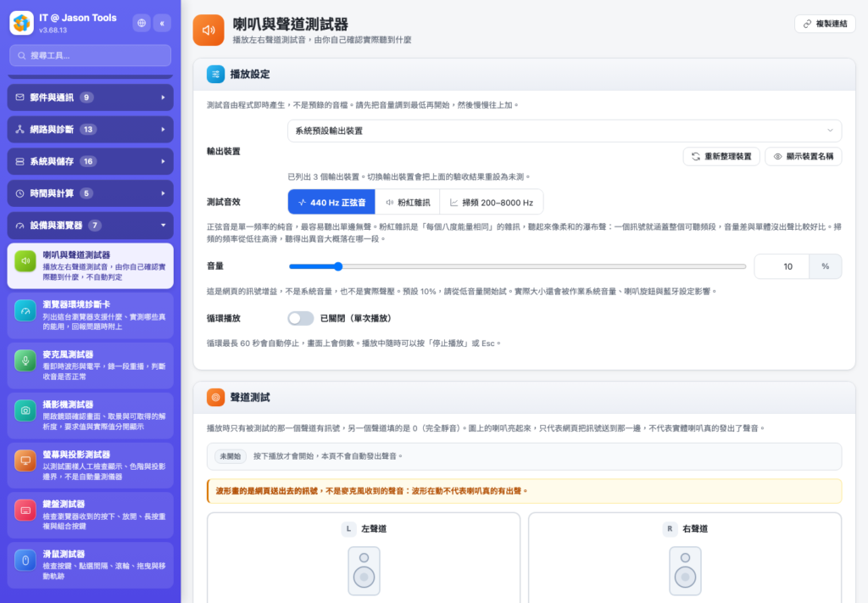Click the storage icon beside 系統與儲存
This screenshot has width=868, height=603.
(20, 162)
